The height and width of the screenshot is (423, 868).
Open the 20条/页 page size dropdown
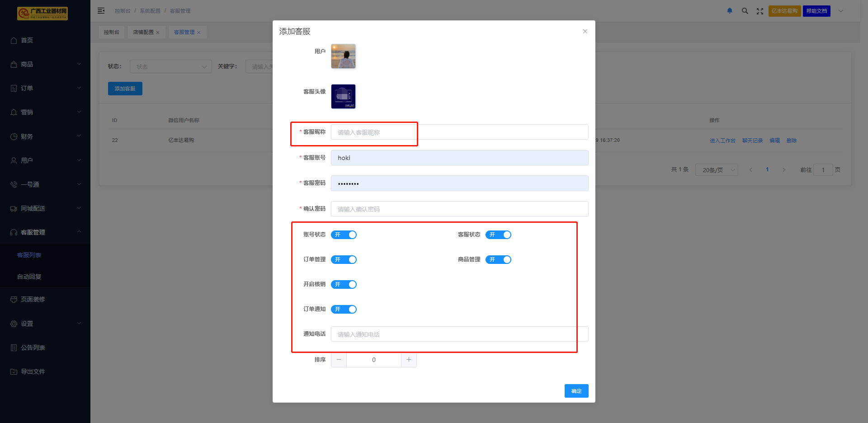[716, 170]
